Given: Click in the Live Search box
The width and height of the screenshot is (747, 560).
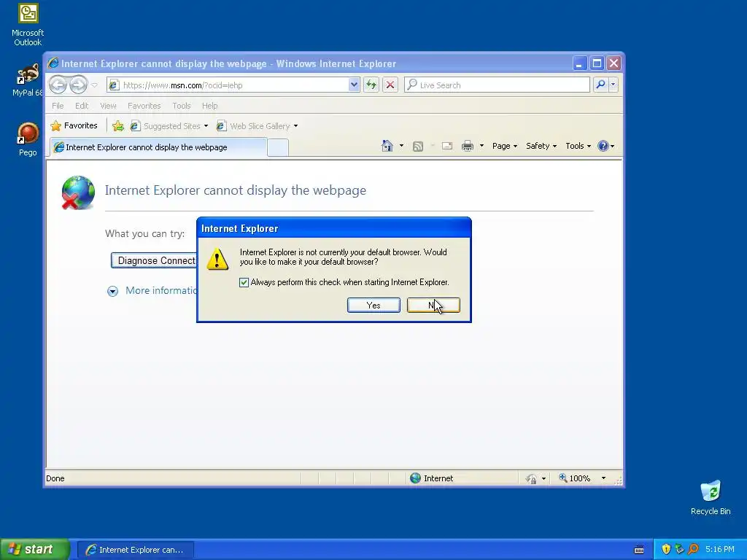Looking at the screenshot, I should pyautogui.click(x=497, y=85).
